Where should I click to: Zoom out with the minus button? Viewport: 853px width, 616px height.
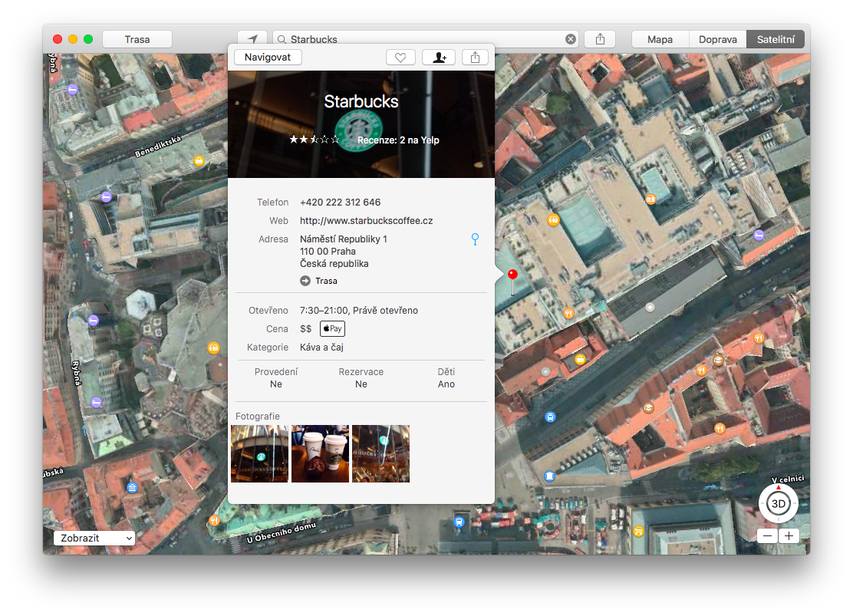[x=767, y=536]
